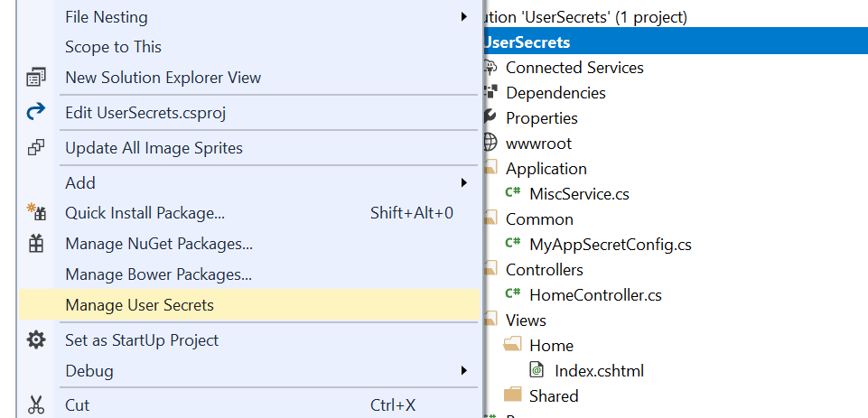Screen dimensions: 868x418
Task: Click the wrench icon next to Properties
Action: click(x=490, y=117)
